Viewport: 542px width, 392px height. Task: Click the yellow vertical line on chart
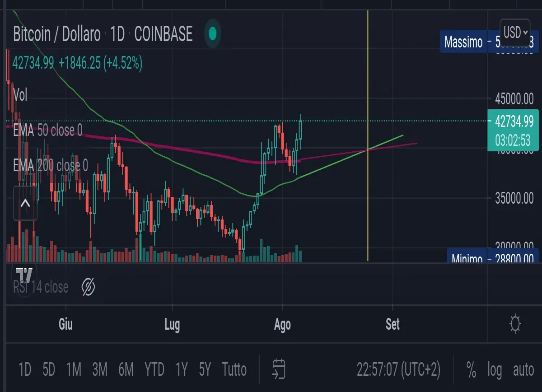(368, 135)
